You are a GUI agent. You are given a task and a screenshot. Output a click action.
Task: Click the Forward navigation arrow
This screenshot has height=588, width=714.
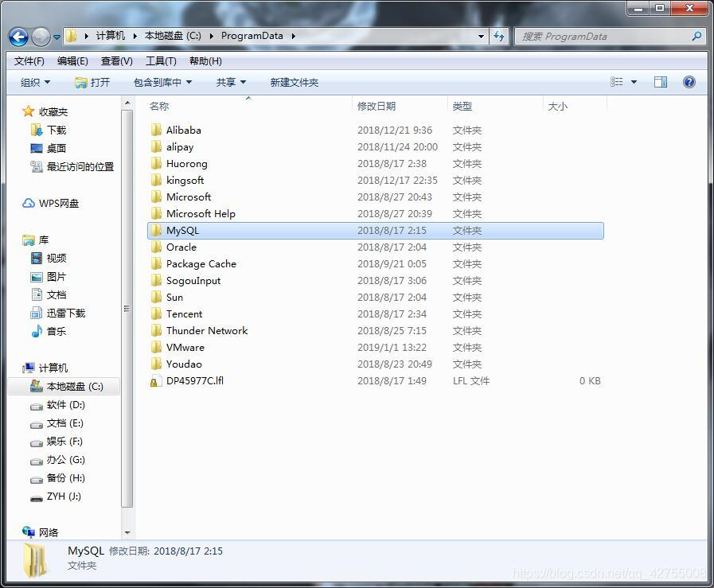(41, 37)
